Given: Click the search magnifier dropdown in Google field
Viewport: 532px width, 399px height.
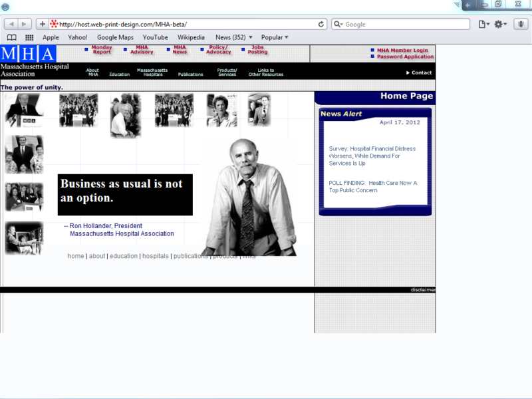Looking at the screenshot, I should (x=338, y=24).
